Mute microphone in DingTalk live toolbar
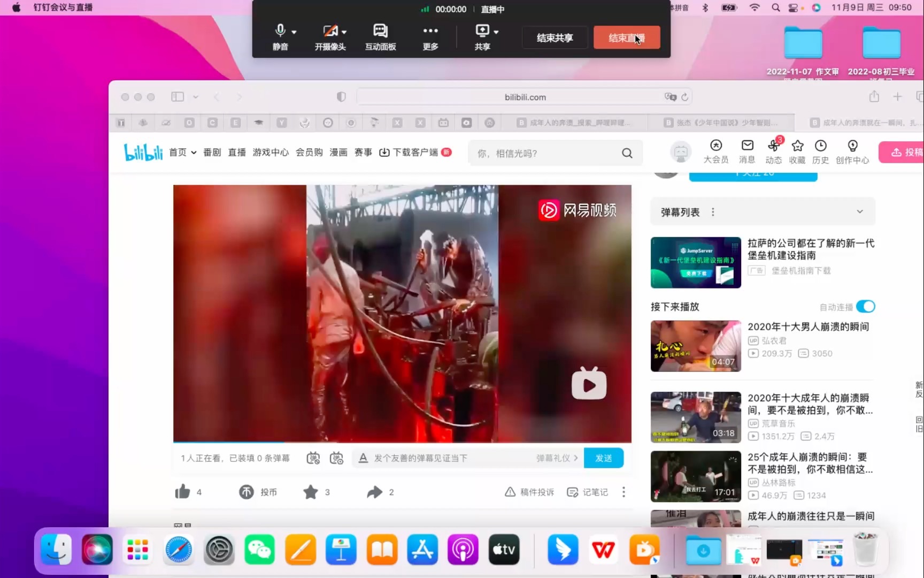Screen dimensions: 924x578 click(280, 36)
